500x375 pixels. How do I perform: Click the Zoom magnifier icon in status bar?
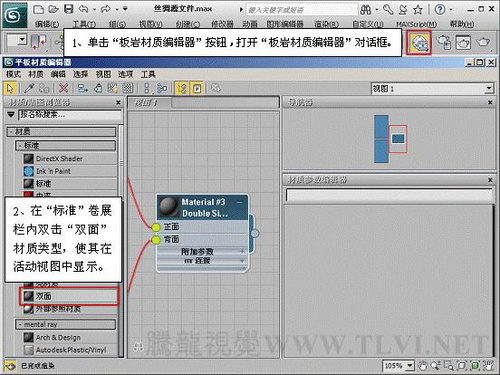click(436, 366)
